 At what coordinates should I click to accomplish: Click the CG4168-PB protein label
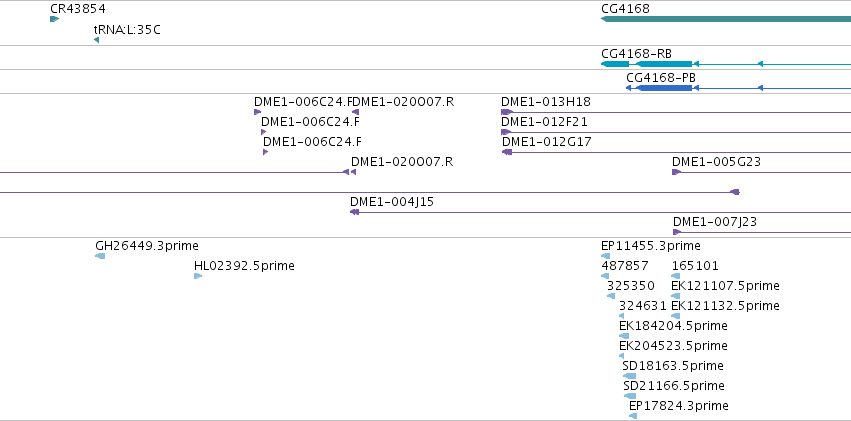(661, 78)
